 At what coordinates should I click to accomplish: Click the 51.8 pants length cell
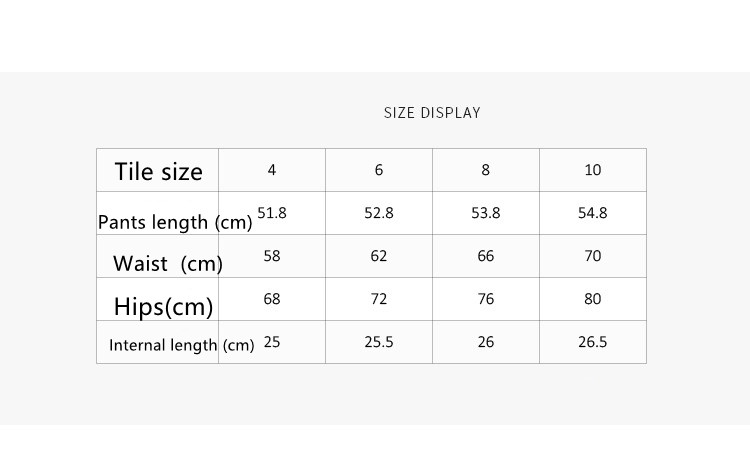tap(272, 213)
